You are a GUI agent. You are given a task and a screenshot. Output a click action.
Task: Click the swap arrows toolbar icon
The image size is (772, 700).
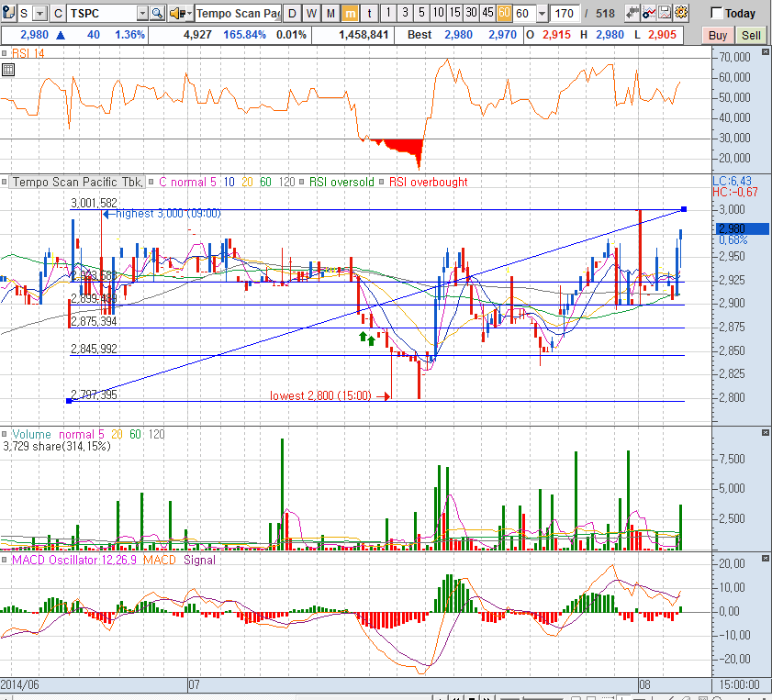632,14
